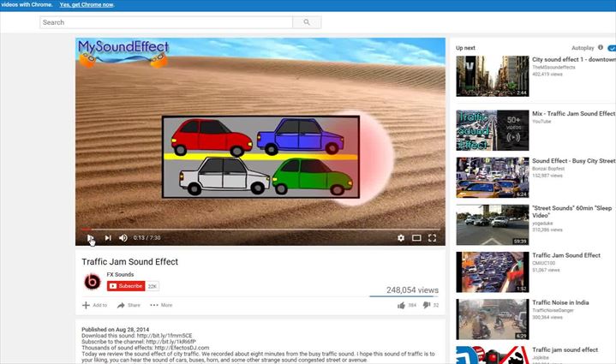Enter fullscreen video mode
The height and width of the screenshot is (364, 616).
[433, 238]
